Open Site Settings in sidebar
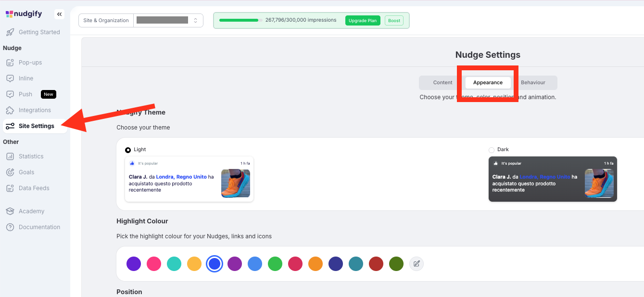Viewport: 644px width, 297px height. tap(35, 126)
